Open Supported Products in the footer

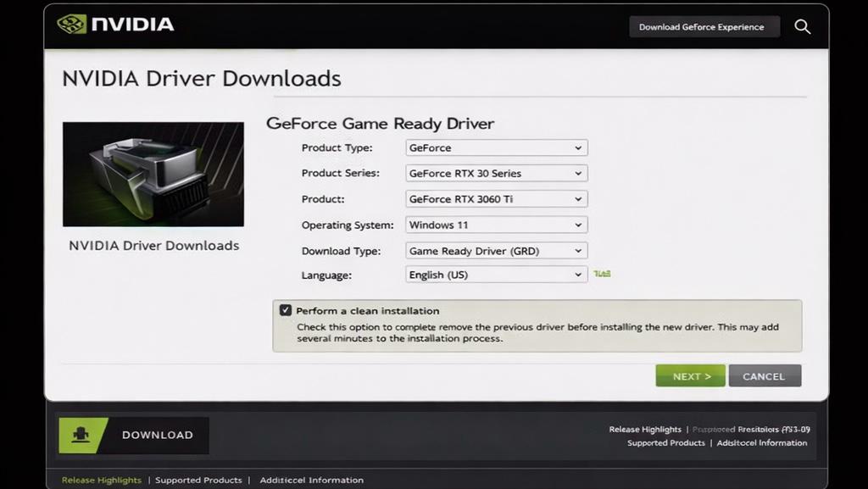coord(666,442)
